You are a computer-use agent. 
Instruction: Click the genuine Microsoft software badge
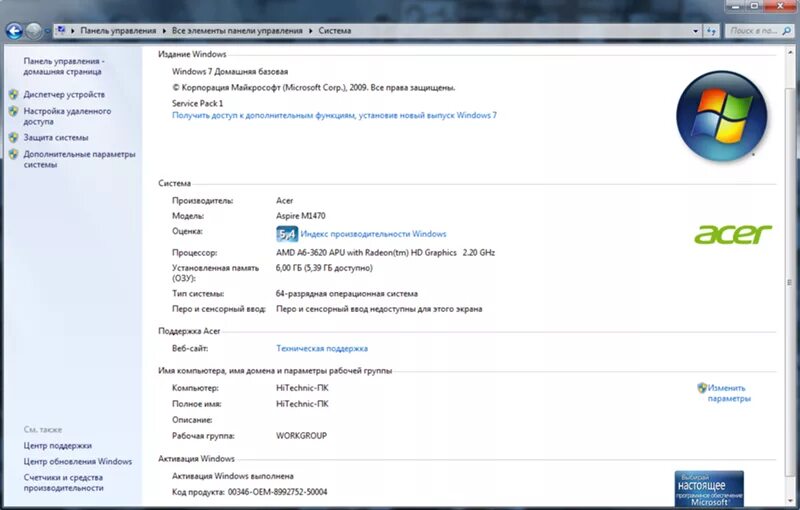coord(709,489)
